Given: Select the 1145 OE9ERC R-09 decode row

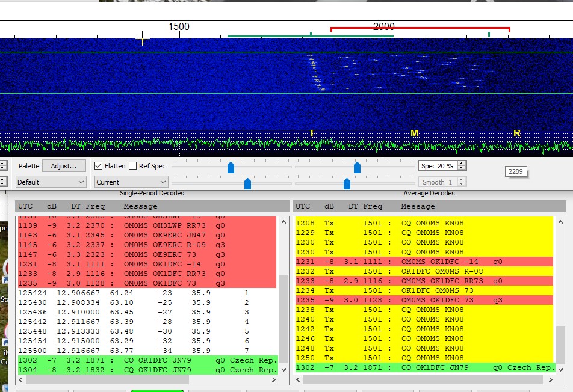Looking at the screenshot, I should tap(147, 245).
